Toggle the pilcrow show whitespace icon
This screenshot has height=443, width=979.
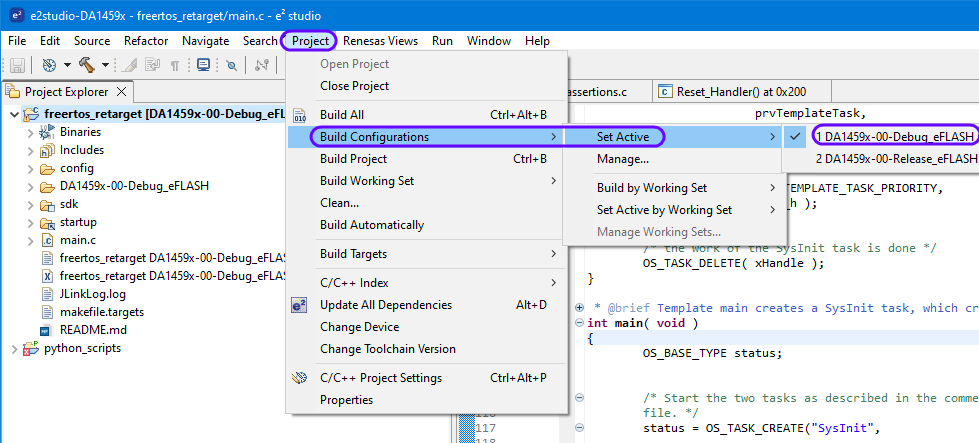pos(175,65)
